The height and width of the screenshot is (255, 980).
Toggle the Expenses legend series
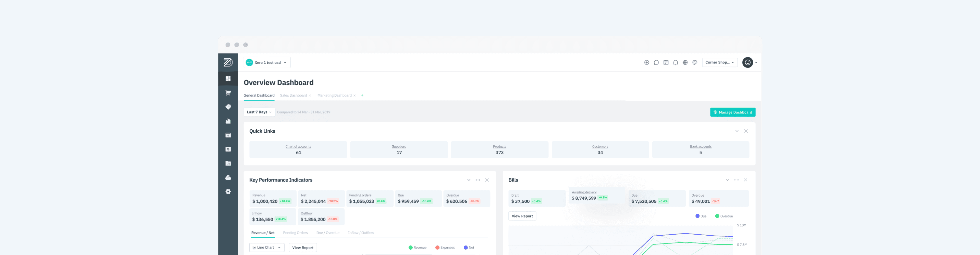tap(445, 247)
